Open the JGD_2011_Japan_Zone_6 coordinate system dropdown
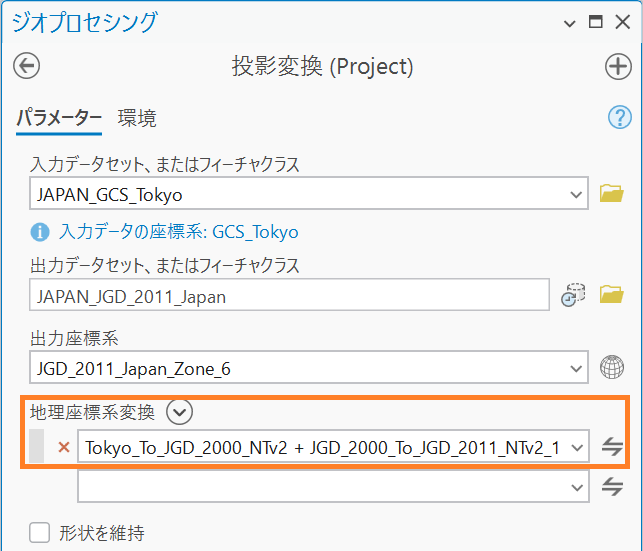This screenshot has width=643, height=551. [x=575, y=368]
